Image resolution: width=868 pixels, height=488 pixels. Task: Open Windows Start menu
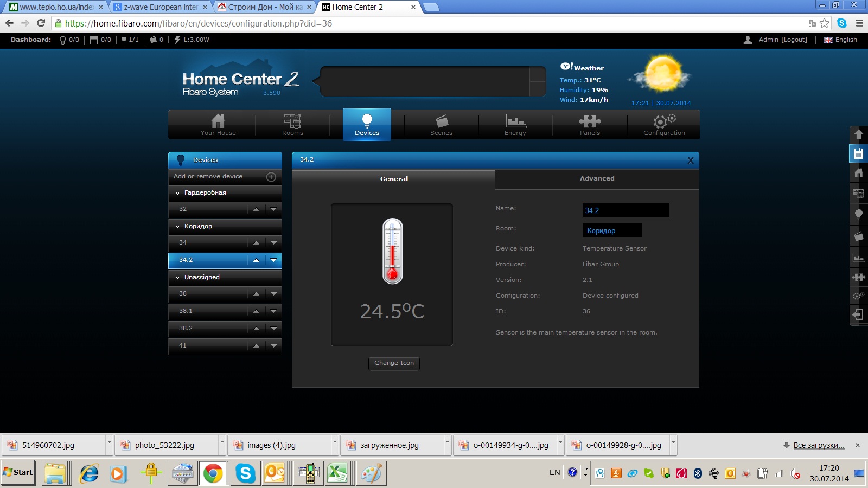pos(18,473)
